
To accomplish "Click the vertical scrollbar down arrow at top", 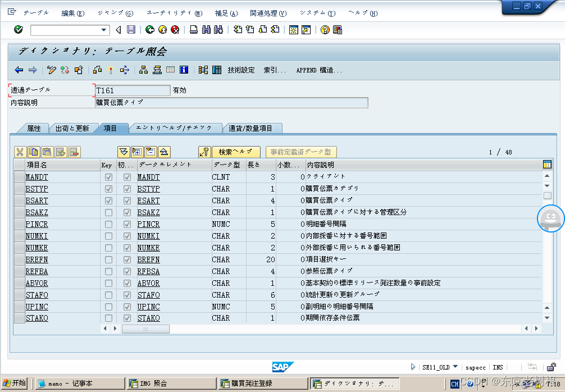I will pos(547,186).
